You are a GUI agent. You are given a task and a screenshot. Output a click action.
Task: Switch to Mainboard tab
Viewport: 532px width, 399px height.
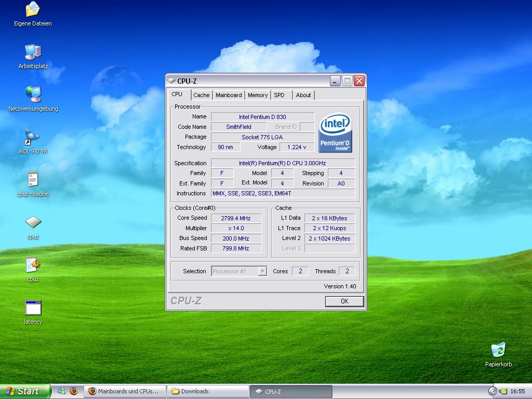[229, 95]
